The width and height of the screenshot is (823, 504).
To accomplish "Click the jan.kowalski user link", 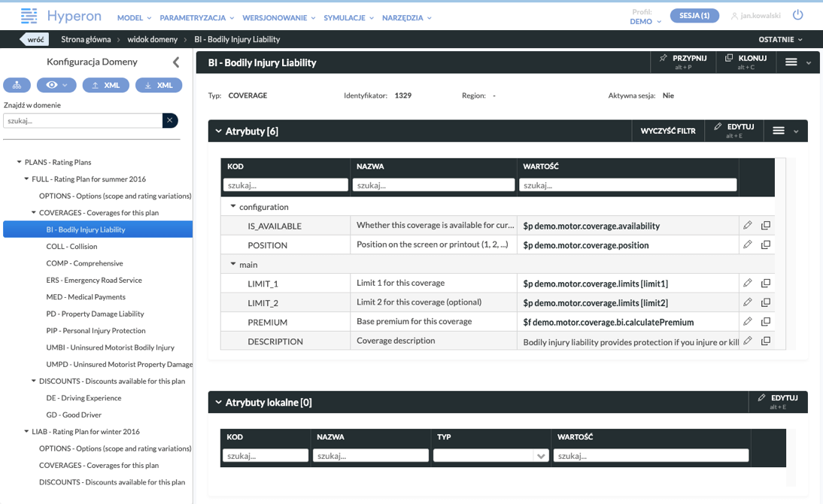I will (756, 16).
